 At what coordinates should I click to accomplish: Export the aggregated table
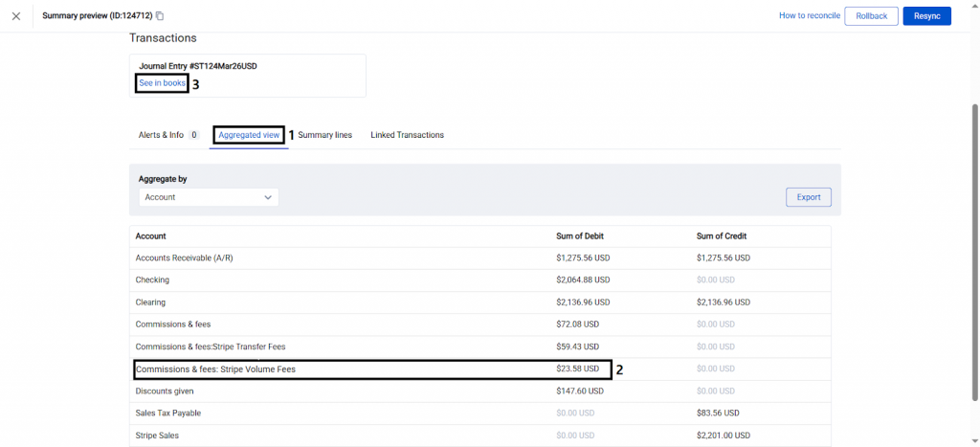[809, 197]
